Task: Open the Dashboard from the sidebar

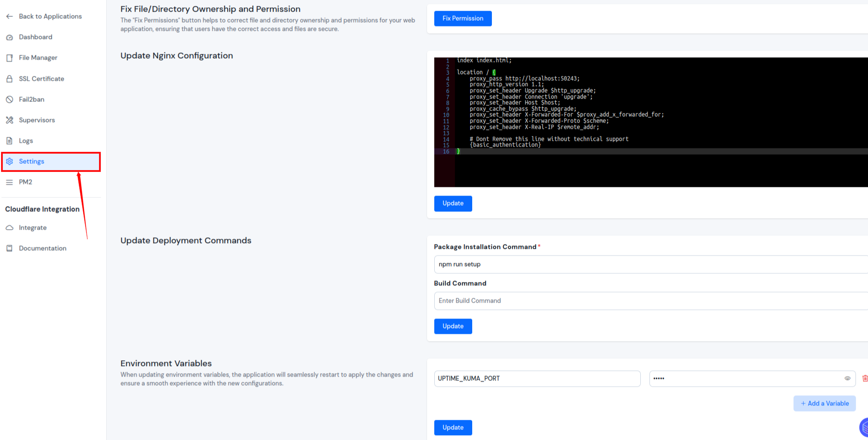Action: (x=35, y=37)
